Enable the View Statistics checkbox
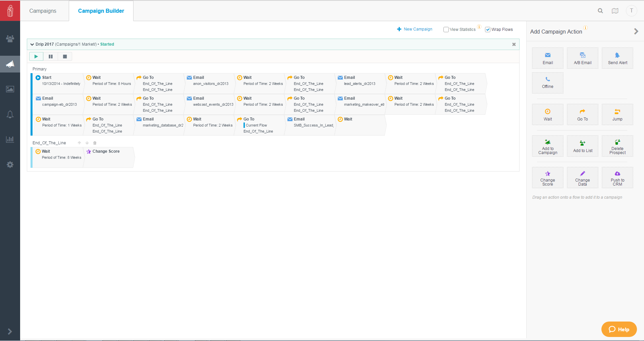 (446, 30)
